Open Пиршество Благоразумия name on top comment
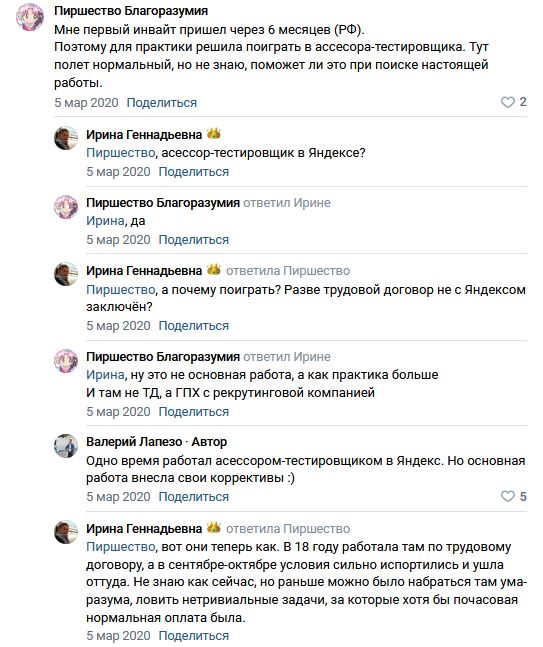The image size is (543, 647). (131, 11)
